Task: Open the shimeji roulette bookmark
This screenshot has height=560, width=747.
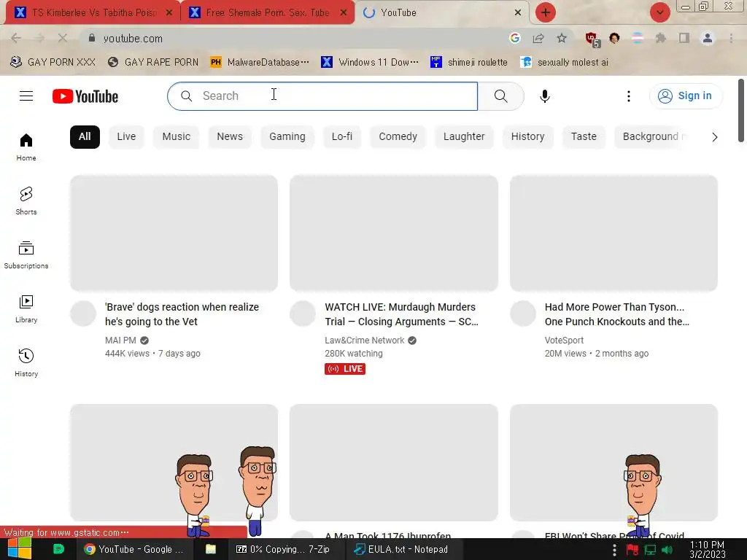Action: (x=469, y=62)
